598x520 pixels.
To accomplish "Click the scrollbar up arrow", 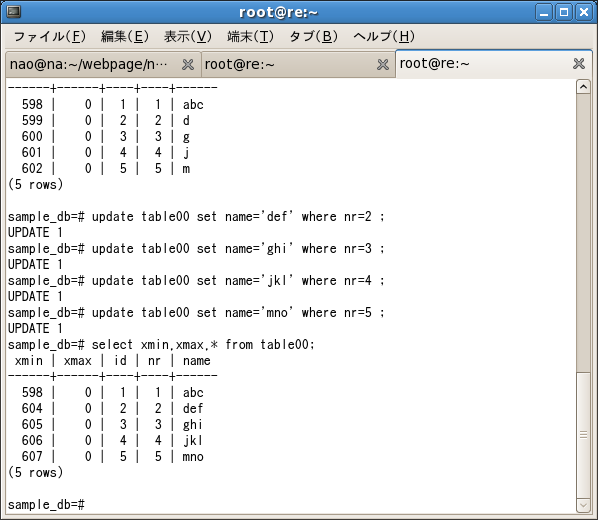I will pyautogui.click(x=583, y=87).
